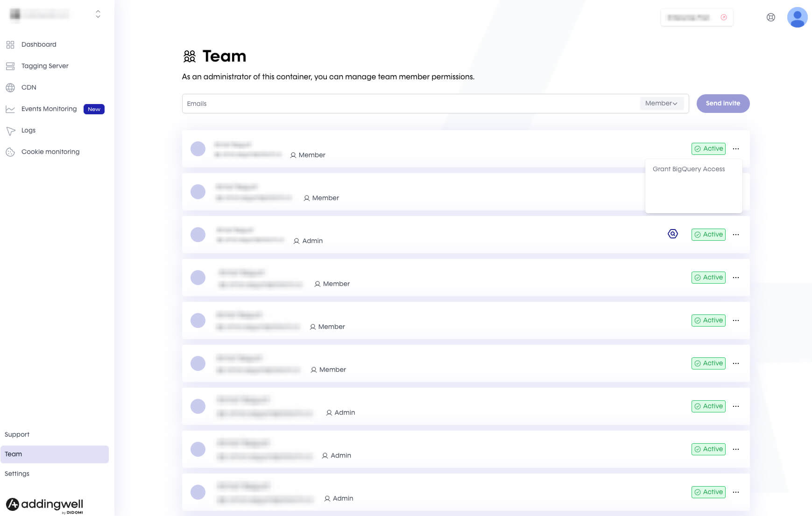The image size is (812, 516).
Task: Open the Logs paper-plane icon
Action: point(10,131)
